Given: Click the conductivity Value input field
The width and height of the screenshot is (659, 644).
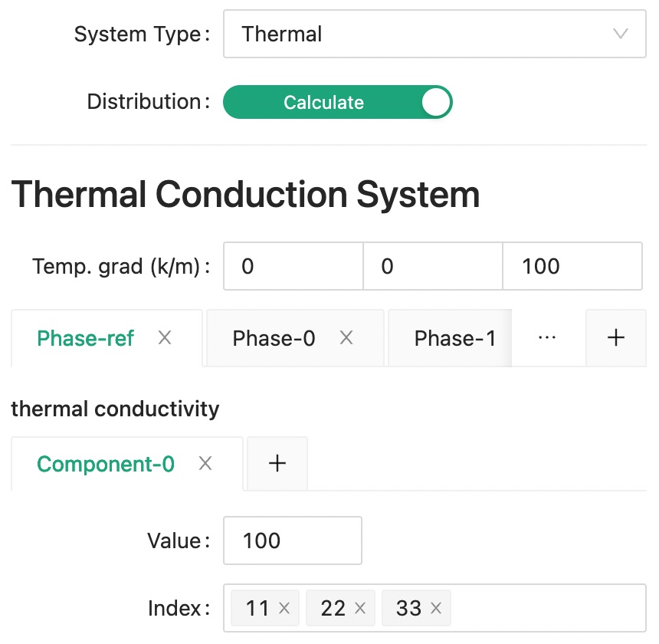Looking at the screenshot, I should (292, 540).
